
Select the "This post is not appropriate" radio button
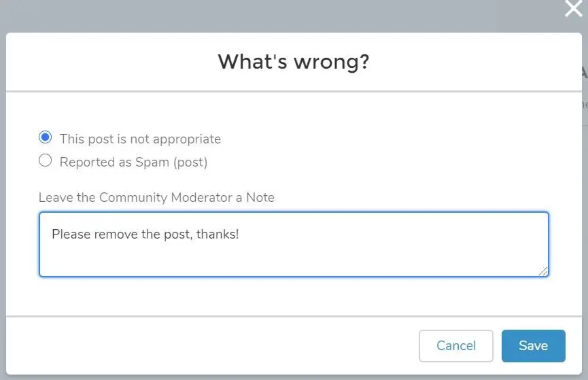click(46, 137)
